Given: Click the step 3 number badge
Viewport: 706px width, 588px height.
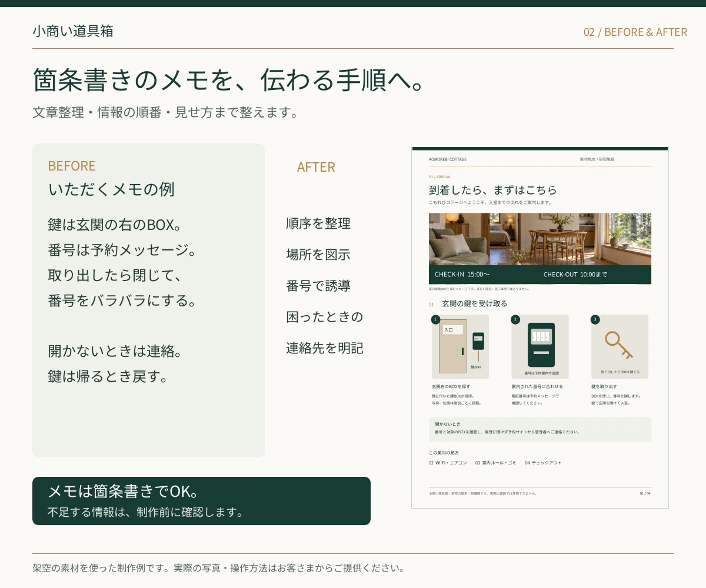Looking at the screenshot, I should point(595,319).
